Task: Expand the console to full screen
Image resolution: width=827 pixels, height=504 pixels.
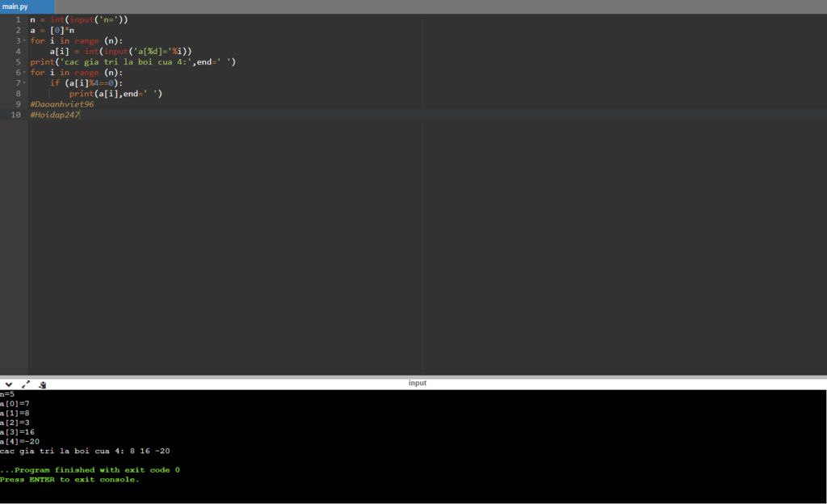Action: click(26, 384)
